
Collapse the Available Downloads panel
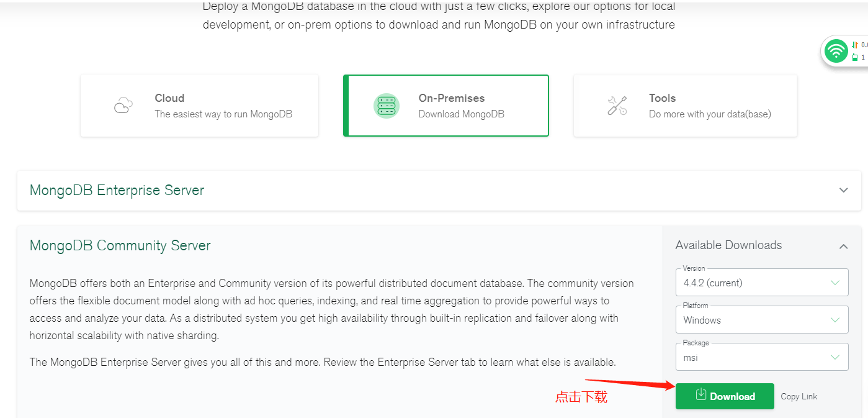[x=843, y=246]
